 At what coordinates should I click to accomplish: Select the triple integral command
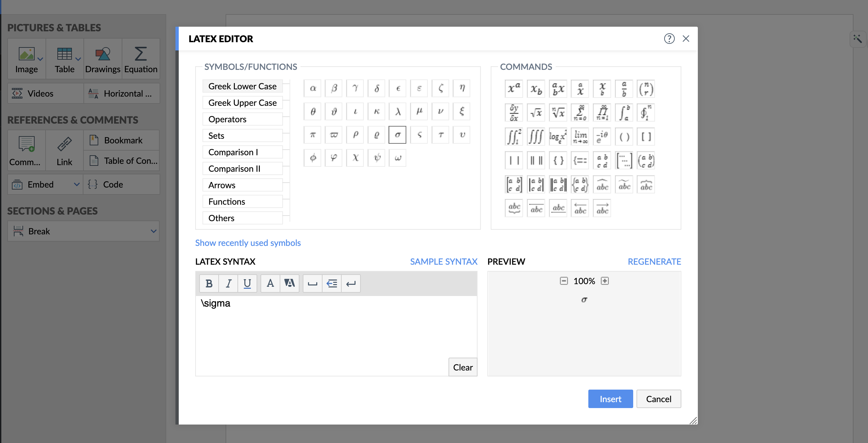(x=536, y=136)
